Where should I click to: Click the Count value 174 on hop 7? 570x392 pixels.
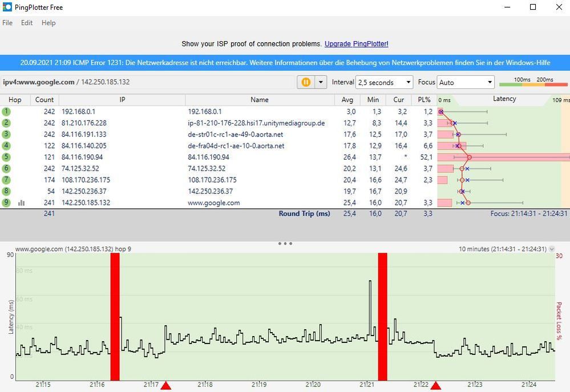49,180
